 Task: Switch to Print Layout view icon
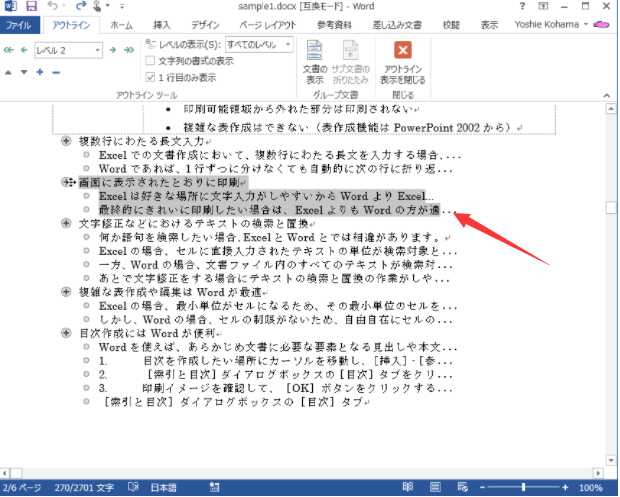[435, 487]
